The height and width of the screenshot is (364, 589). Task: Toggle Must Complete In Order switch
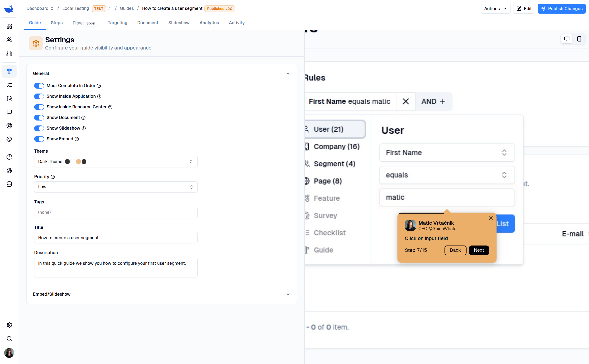(39, 86)
